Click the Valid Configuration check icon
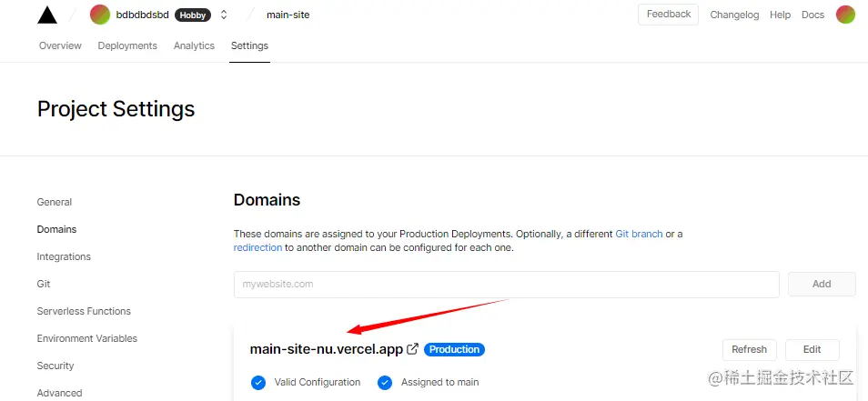The height and width of the screenshot is (401, 868). (x=258, y=382)
